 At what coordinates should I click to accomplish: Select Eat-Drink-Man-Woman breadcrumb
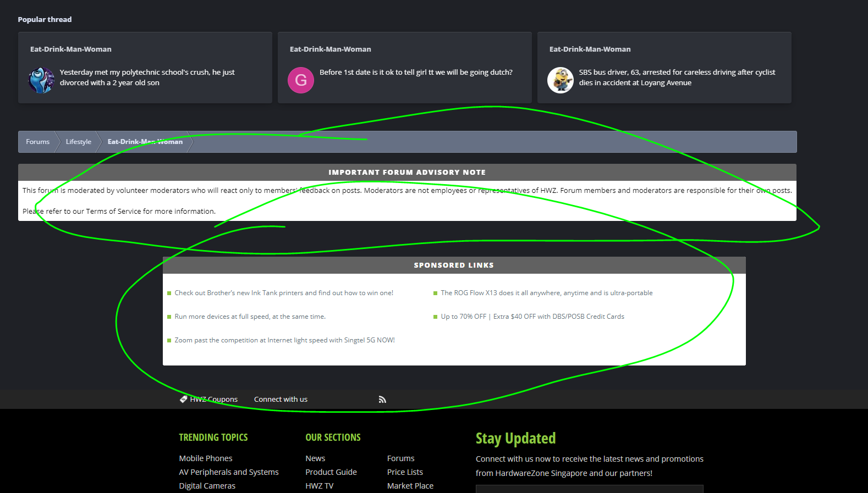coord(145,142)
